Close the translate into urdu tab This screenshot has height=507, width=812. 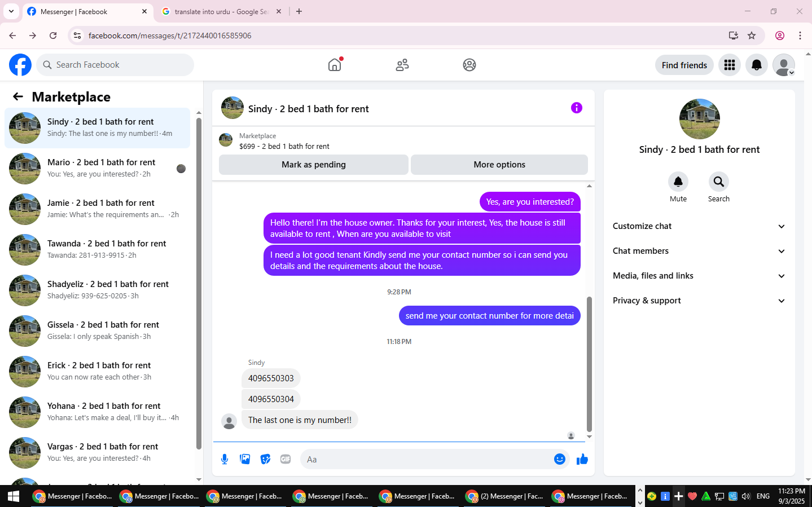coord(279,11)
